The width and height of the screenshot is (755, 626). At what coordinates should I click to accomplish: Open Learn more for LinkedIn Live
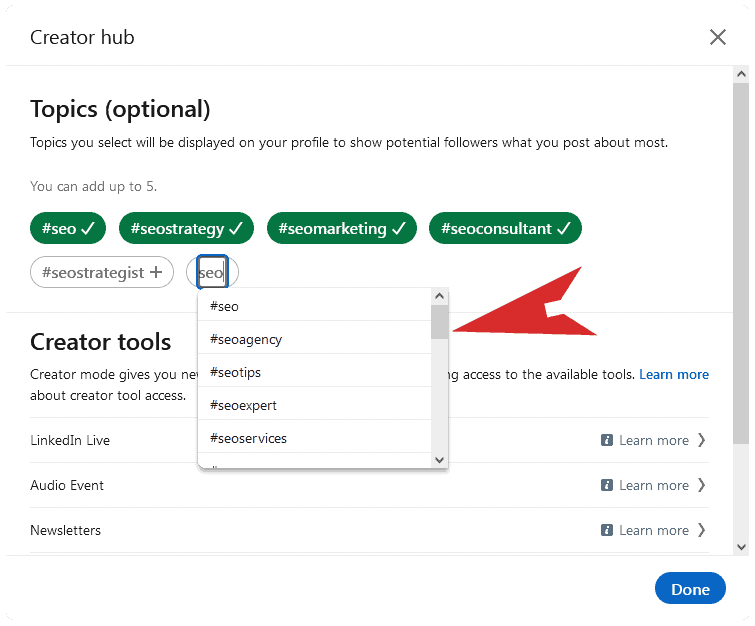(653, 441)
